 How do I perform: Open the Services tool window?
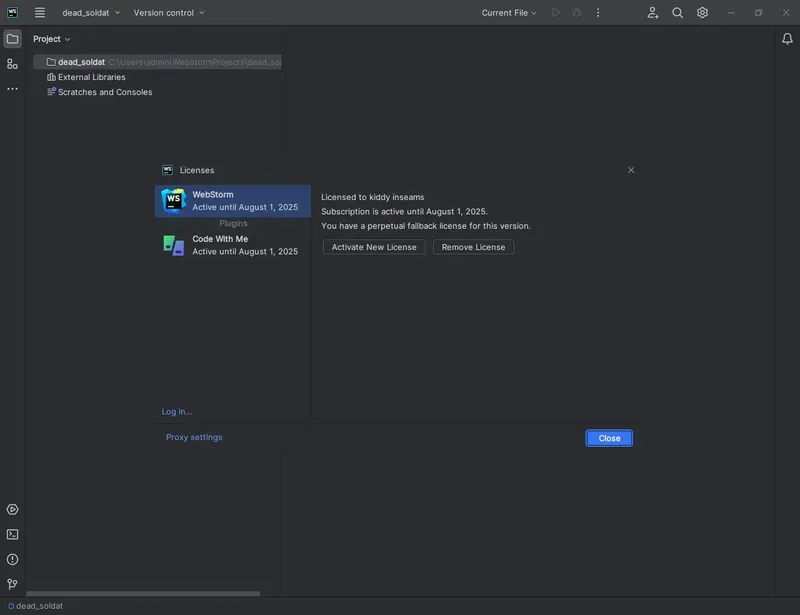point(13,509)
